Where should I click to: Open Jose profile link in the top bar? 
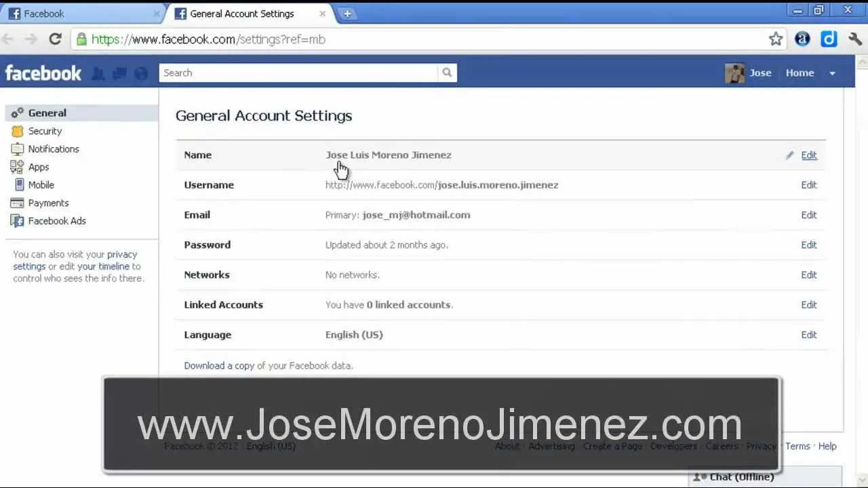pos(760,73)
